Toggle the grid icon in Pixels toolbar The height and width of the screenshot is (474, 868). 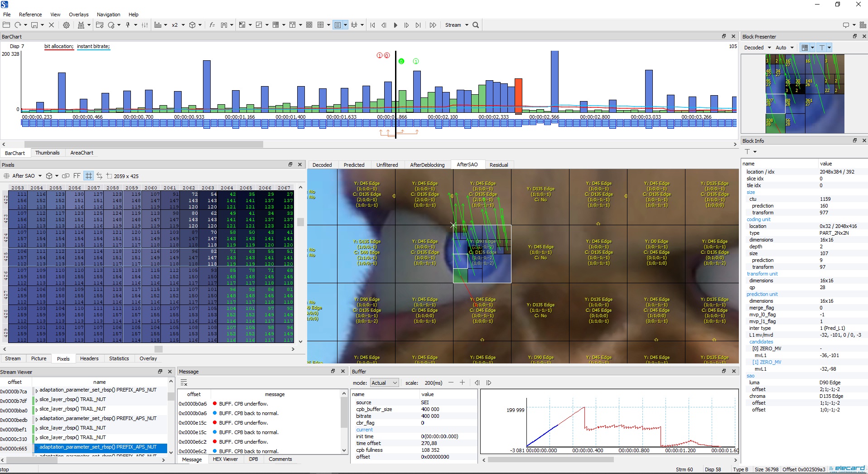[88, 176]
